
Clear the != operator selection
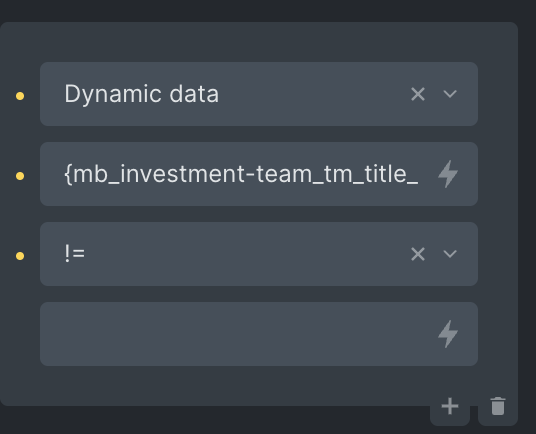point(418,254)
